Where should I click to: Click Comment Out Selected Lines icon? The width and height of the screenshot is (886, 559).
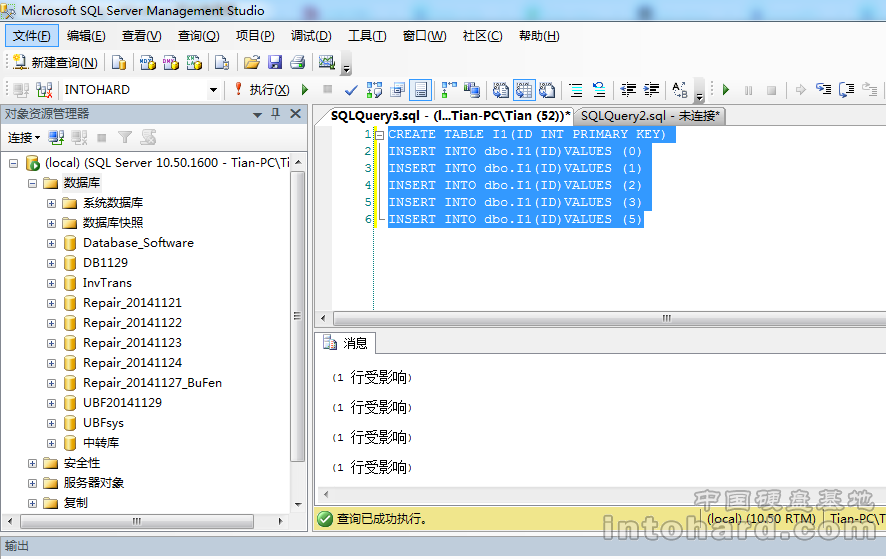pyautogui.click(x=576, y=90)
